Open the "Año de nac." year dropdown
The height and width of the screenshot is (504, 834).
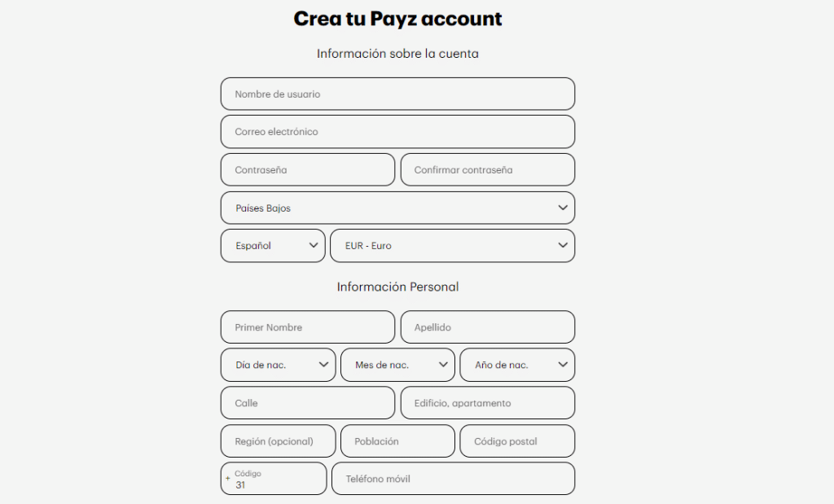(x=517, y=365)
